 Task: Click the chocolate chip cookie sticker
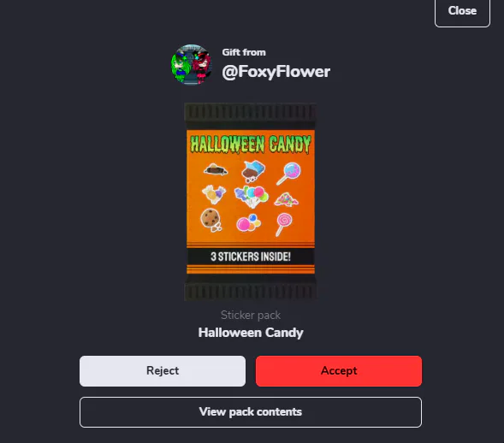[210, 220]
